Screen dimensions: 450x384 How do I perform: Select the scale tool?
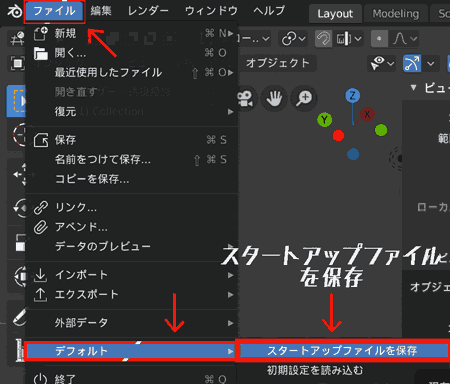pos(17,243)
